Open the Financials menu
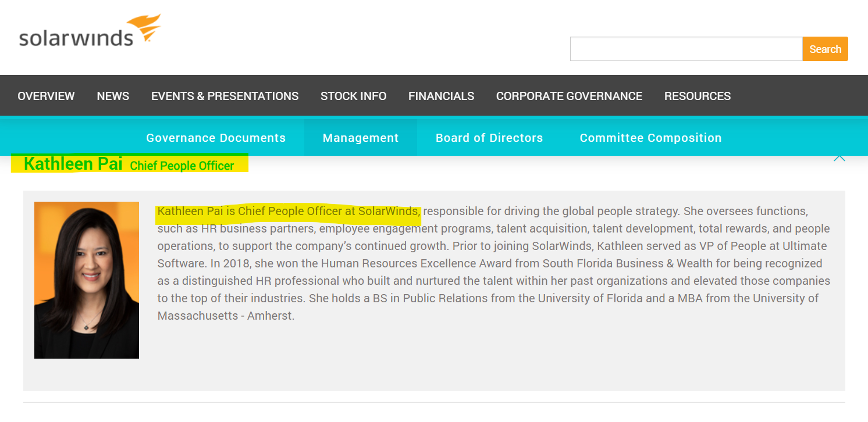Screen dimensions: 868x422 (441, 96)
